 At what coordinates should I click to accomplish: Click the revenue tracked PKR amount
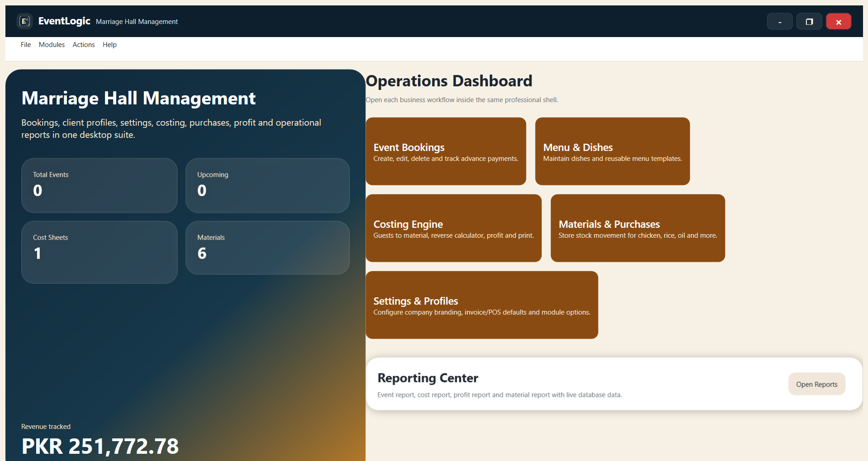pyautogui.click(x=100, y=446)
